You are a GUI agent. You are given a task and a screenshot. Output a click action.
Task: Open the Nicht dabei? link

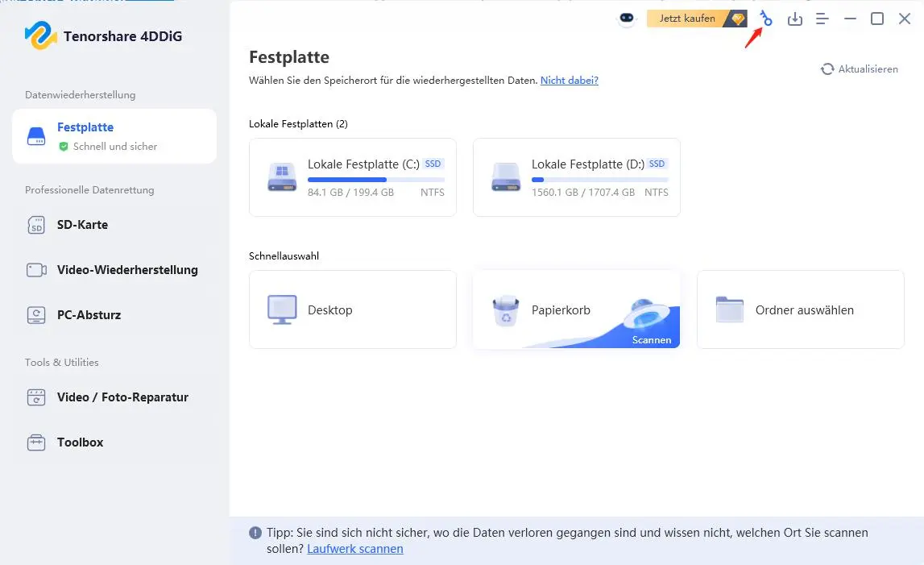click(x=570, y=80)
